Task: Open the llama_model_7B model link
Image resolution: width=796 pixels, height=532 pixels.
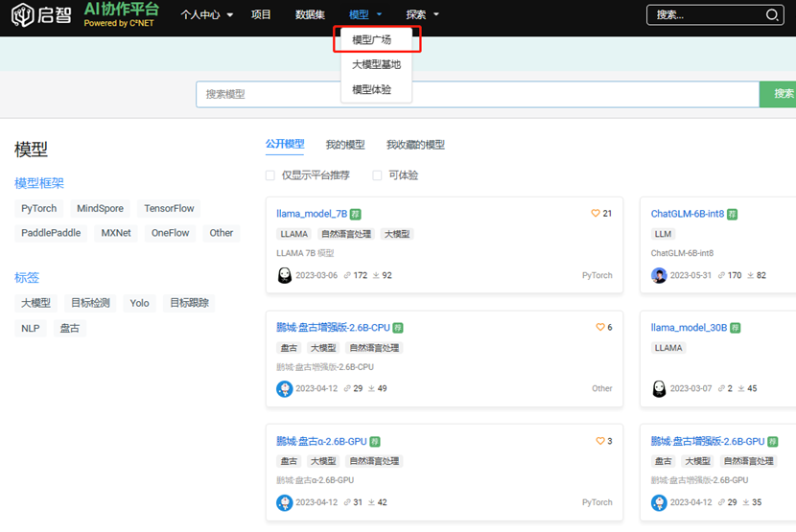Action: tap(312, 214)
